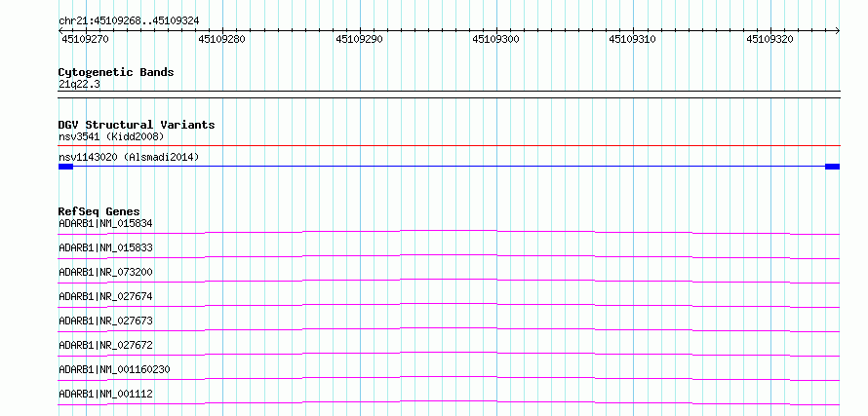
Task: Open the ADARB1|NM_015833 transcript label
Action: (105, 247)
